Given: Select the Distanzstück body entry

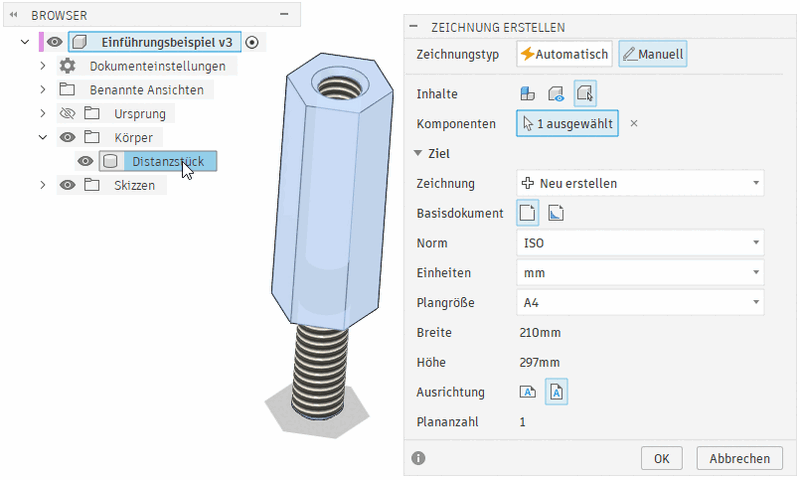Looking at the screenshot, I should pos(168,162).
